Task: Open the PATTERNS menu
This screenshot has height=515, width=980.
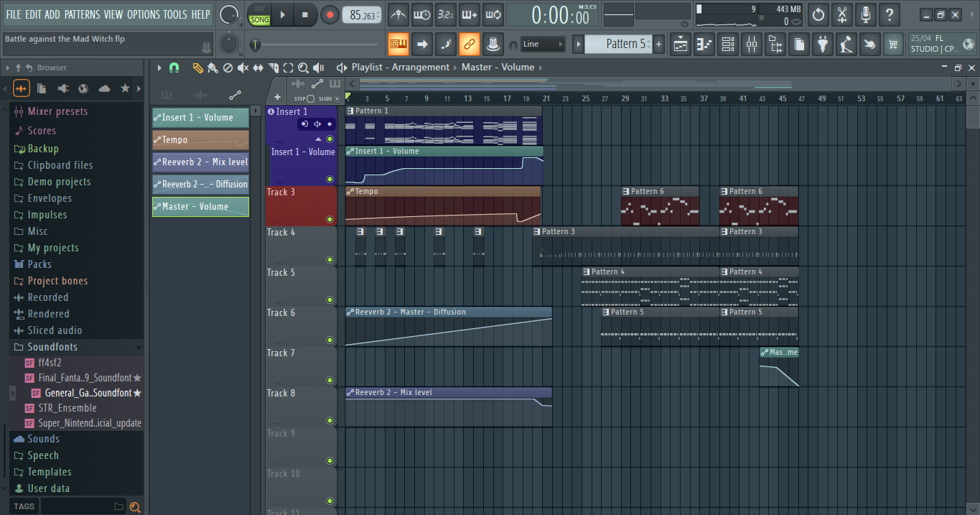Action: pos(82,14)
